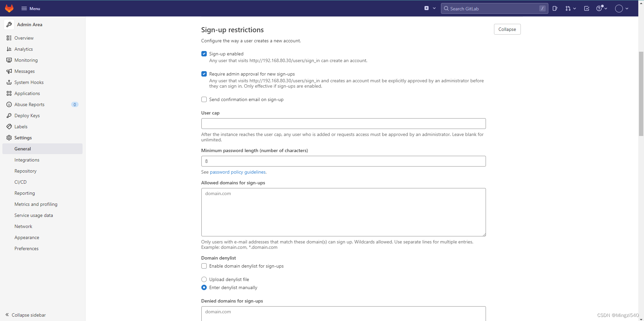Open the Issues icon in top bar
Image resolution: width=644 pixels, height=321 pixels.
(555, 8)
